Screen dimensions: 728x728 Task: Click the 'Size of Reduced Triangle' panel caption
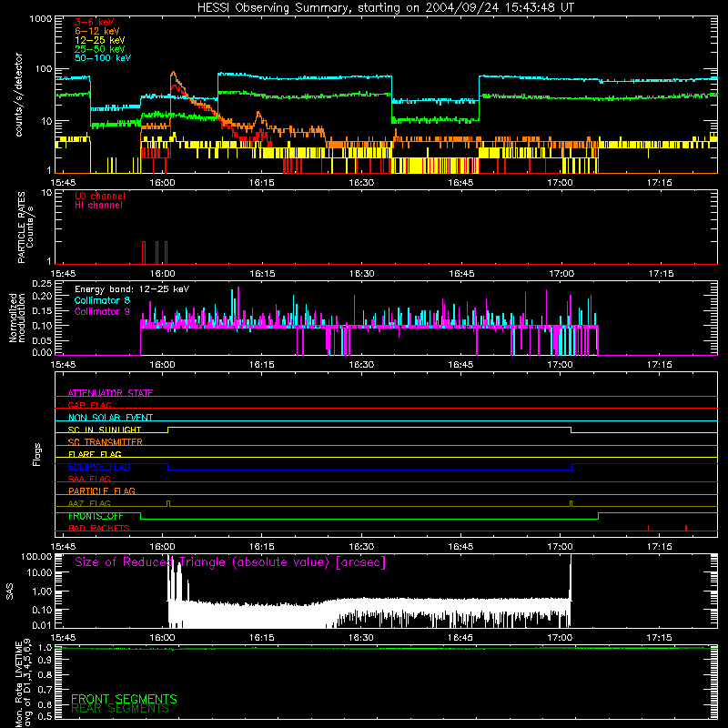pos(230,562)
